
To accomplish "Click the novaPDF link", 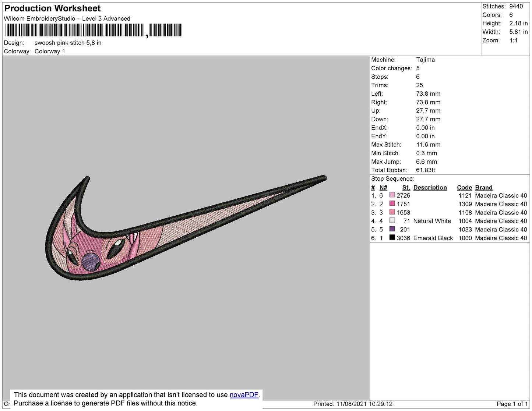I will point(244,395).
